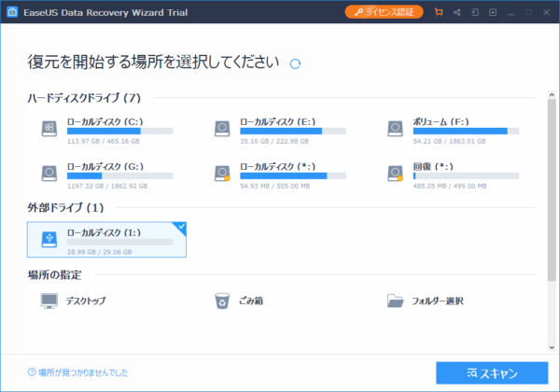Open the 場所が見つかりませんでした help link
This screenshot has height=392, width=560.
83,372
